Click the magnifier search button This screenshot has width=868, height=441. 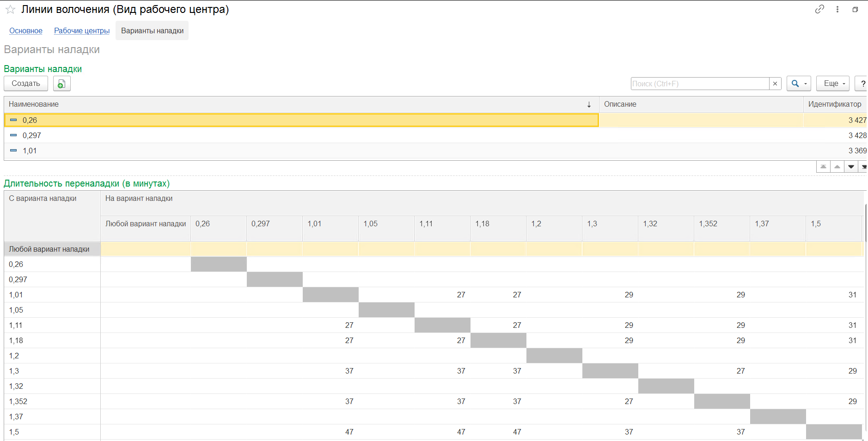pyautogui.click(x=795, y=84)
